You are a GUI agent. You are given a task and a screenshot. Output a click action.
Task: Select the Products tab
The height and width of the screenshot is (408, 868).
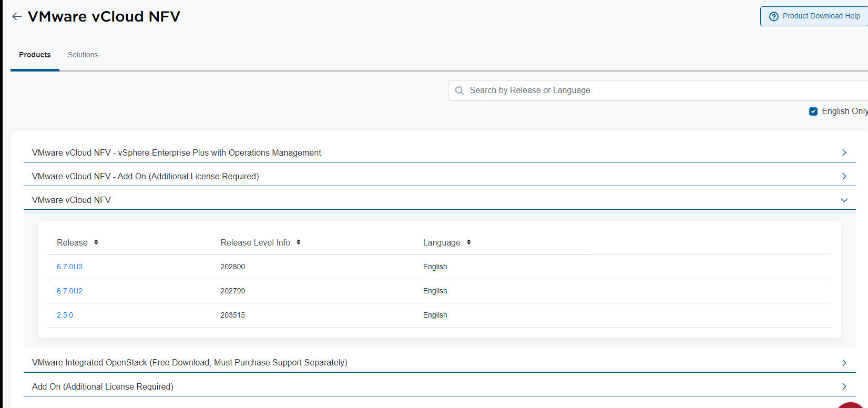coord(35,55)
